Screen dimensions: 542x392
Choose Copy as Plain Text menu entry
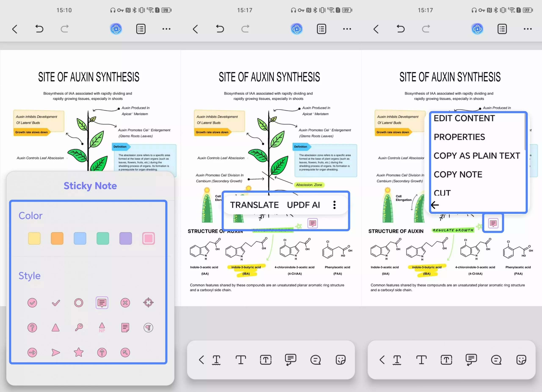point(477,156)
